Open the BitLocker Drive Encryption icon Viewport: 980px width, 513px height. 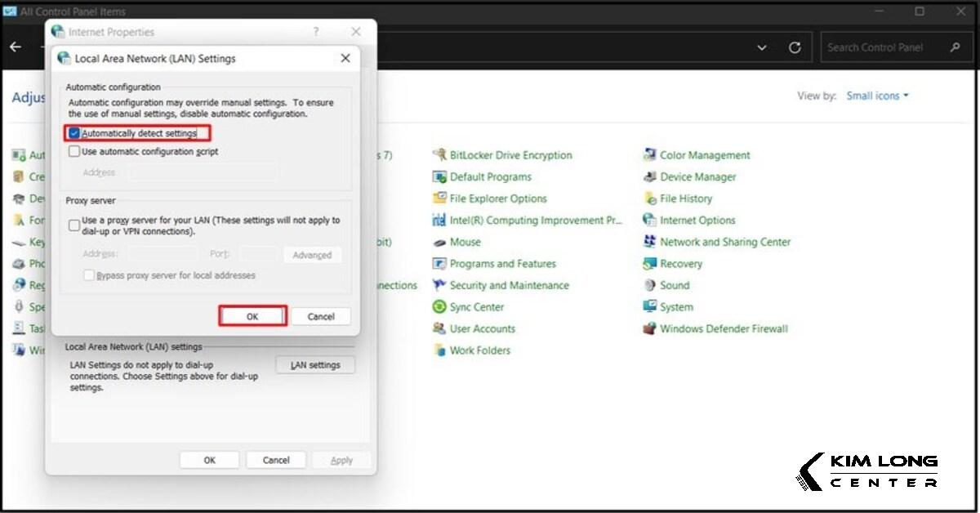439,155
